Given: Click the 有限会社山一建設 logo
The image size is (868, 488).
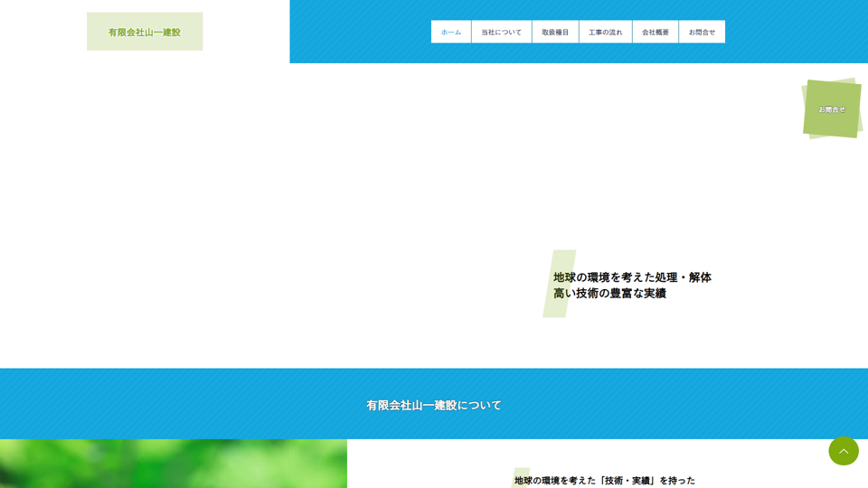Looking at the screenshot, I should pyautogui.click(x=145, y=32).
